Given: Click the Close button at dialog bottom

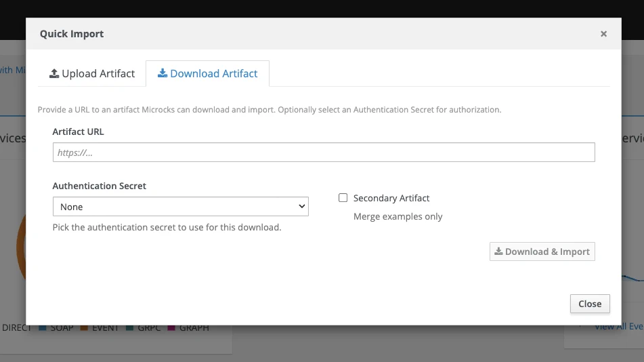Looking at the screenshot, I should pyautogui.click(x=590, y=304).
